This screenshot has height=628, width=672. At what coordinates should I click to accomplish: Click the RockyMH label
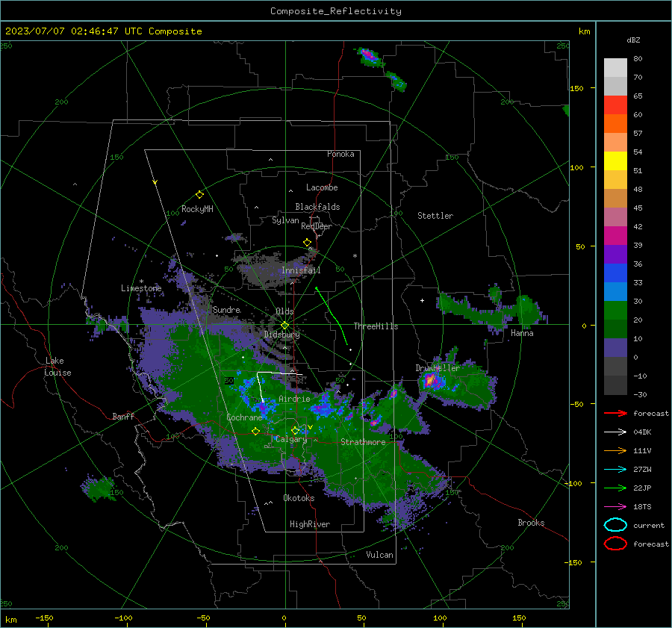point(197,209)
